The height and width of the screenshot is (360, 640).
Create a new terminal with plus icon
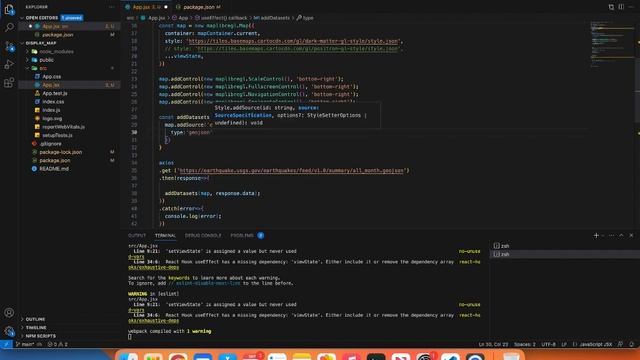[596, 236]
